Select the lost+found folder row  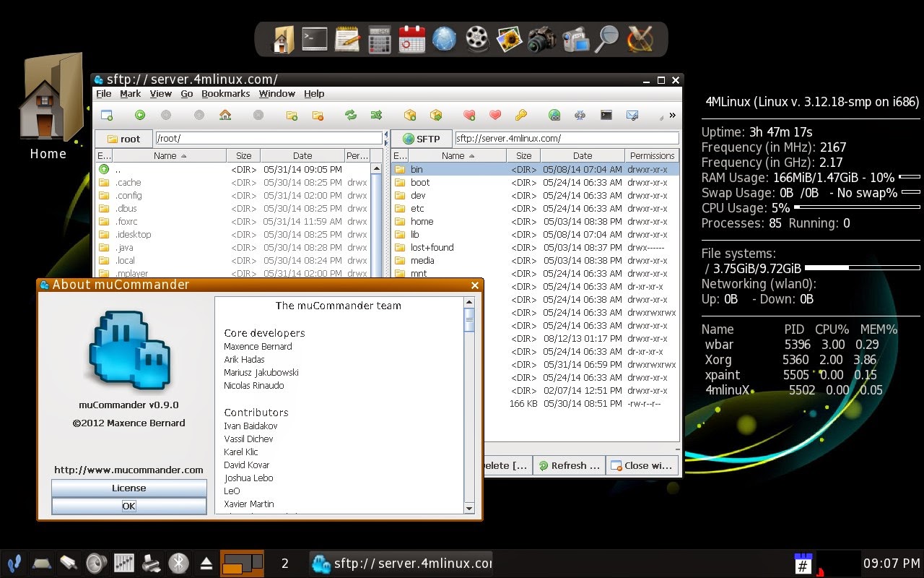pos(535,247)
